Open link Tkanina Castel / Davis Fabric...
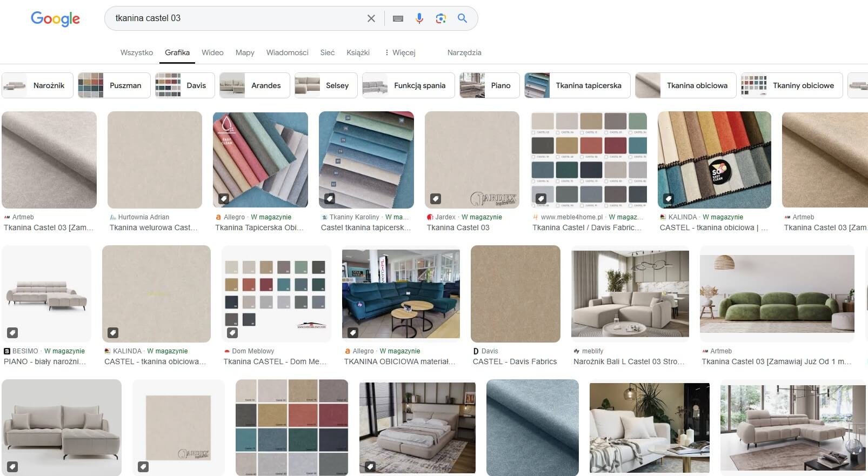The image size is (868, 476). coord(587,227)
